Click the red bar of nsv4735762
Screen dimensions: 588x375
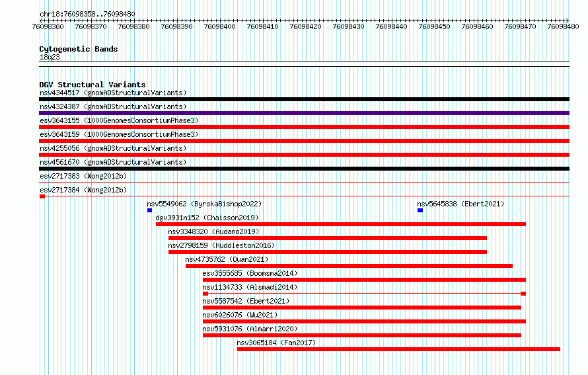[349, 266]
